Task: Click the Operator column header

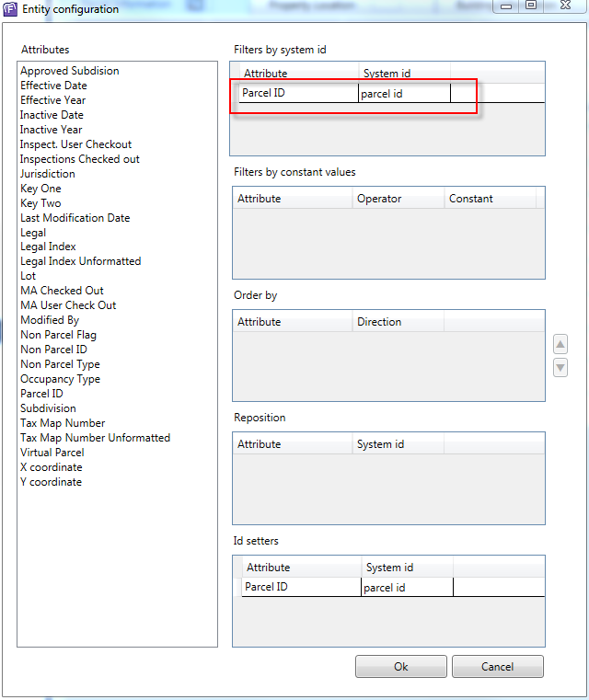Action: click(379, 199)
